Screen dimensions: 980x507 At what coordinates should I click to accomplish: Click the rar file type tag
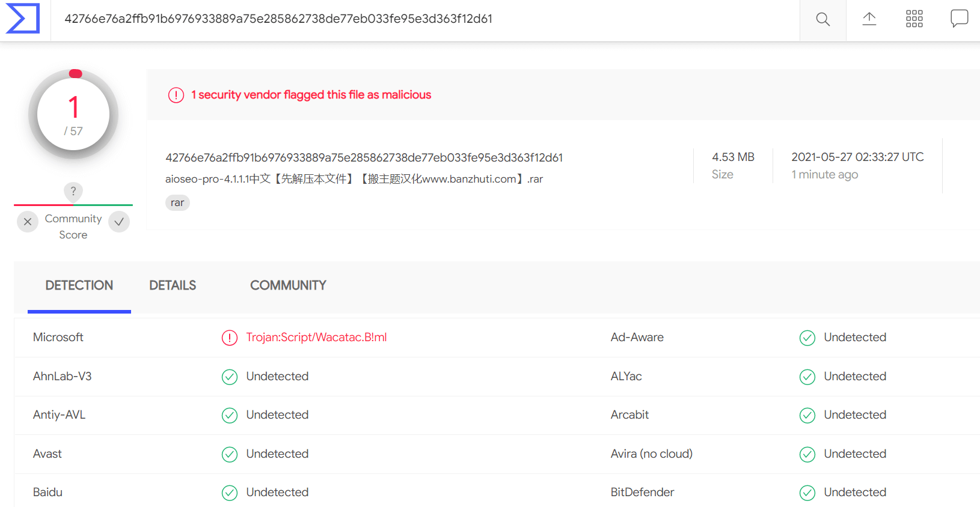(177, 202)
